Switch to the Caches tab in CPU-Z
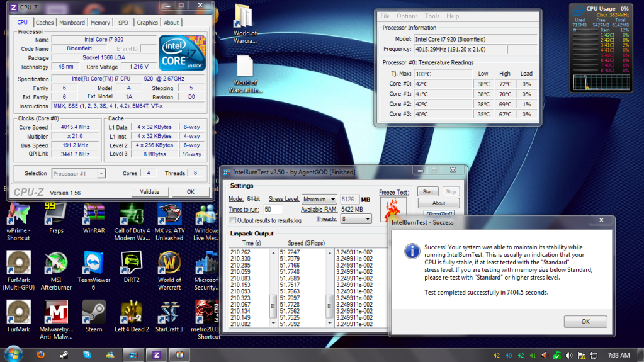The image size is (644, 362). coord(44,23)
